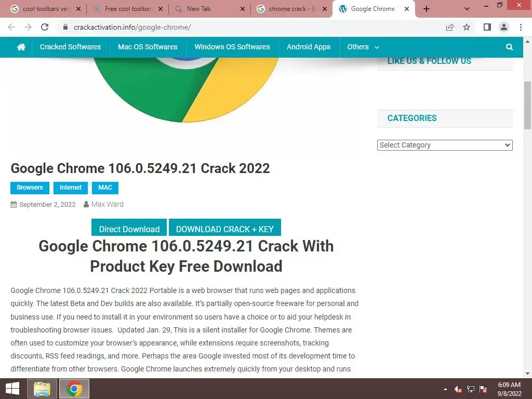Go to the site home via the house icon
Image resolution: width=532 pixels, height=399 pixels.
click(x=21, y=47)
